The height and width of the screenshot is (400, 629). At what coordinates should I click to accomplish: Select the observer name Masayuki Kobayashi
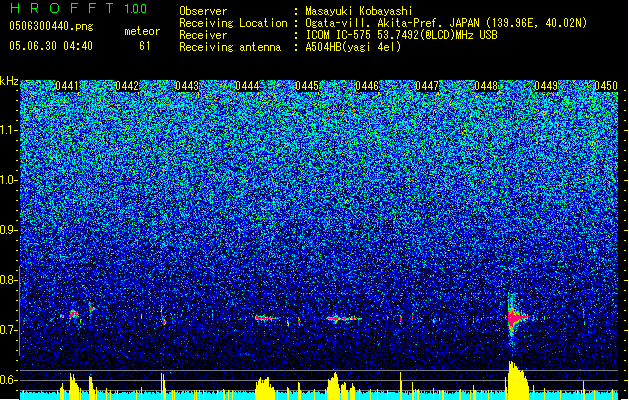click(x=359, y=11)
